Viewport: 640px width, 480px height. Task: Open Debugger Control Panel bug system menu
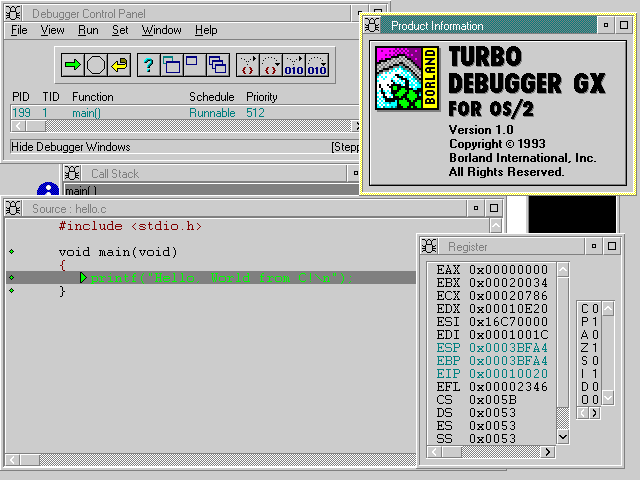click(13, 13)
